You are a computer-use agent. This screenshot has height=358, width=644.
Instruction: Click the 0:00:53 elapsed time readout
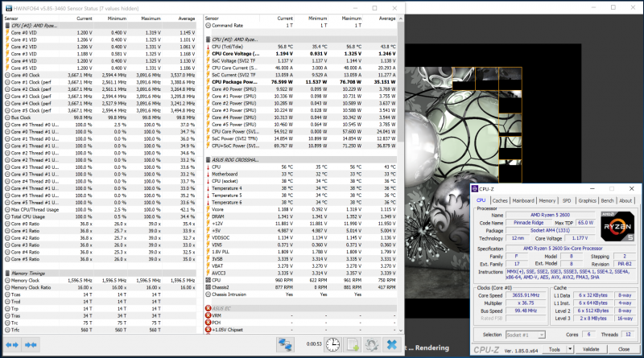(x=314, y=344)
